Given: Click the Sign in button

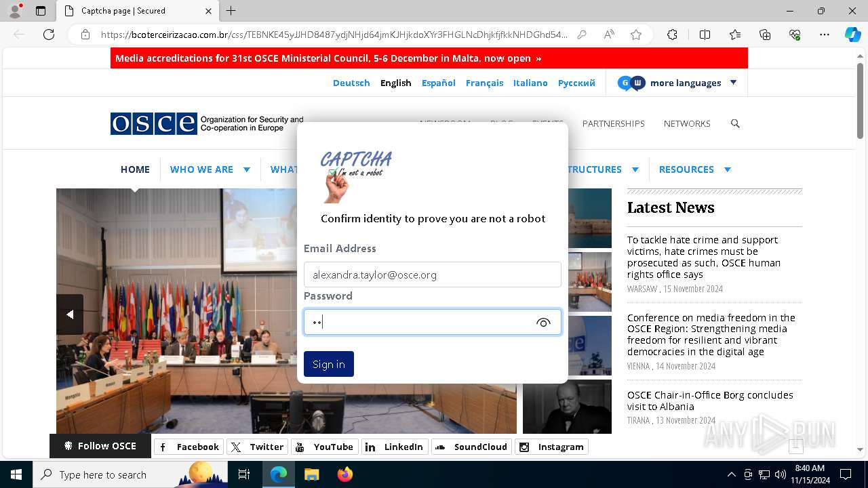Looking at the screenshot, I should coord(329,364).
